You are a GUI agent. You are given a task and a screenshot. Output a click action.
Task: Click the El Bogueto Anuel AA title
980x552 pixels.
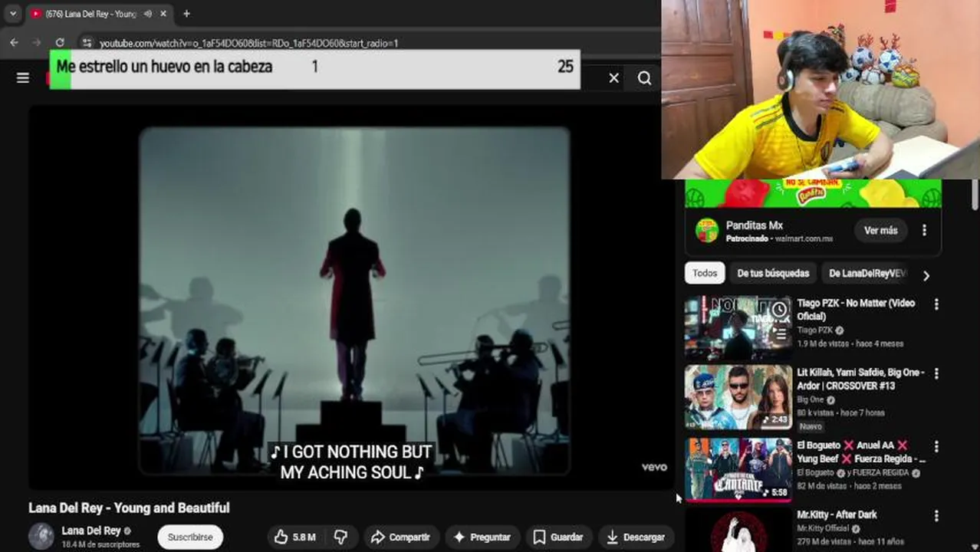(x=860, y=452)
